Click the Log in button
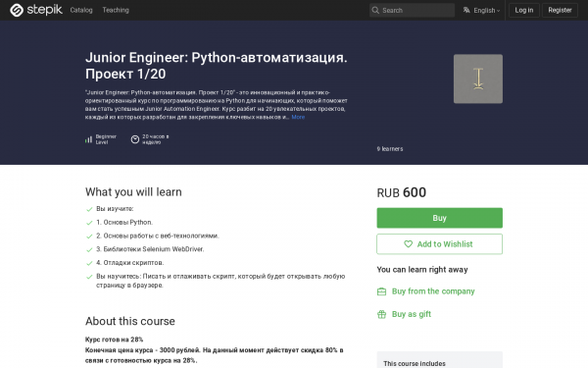The width and height of the screenshot is (588, 368). 524,10
